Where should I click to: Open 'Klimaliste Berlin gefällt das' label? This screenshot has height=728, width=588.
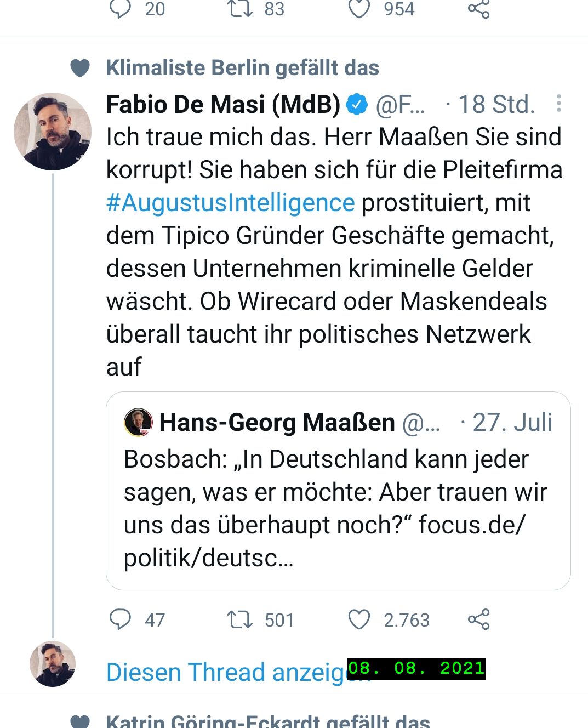tap(242, 68)
